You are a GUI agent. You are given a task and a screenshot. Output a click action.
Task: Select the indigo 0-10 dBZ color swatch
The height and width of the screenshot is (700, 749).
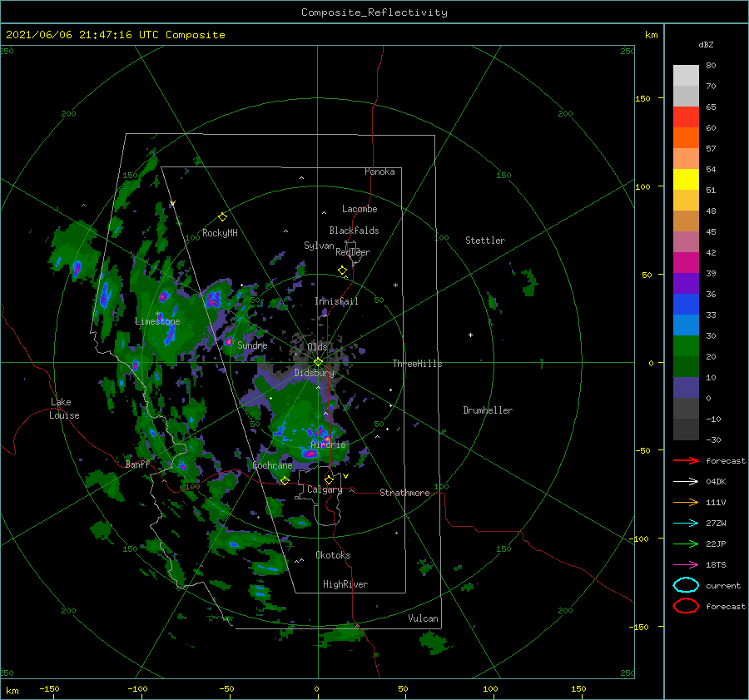686,388
